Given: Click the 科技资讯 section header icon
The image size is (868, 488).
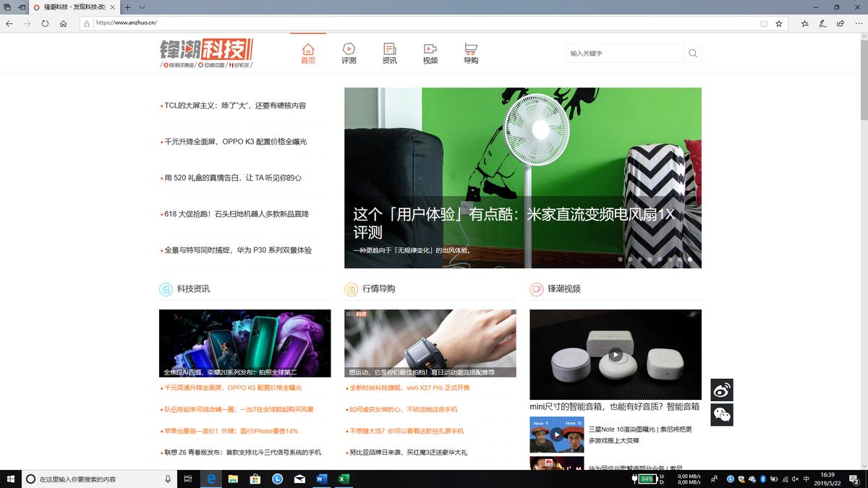Looking at the screenshot, I should (166, 288).
